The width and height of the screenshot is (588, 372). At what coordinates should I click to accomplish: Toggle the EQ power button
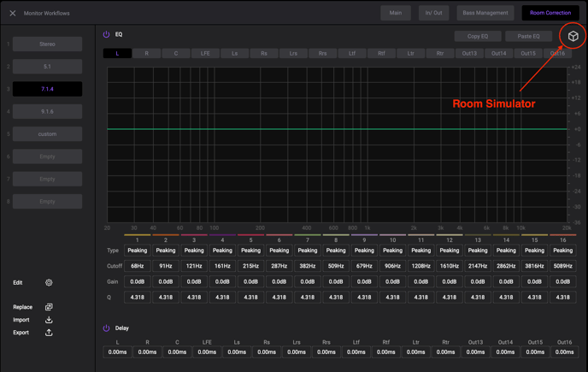[107, 35]
